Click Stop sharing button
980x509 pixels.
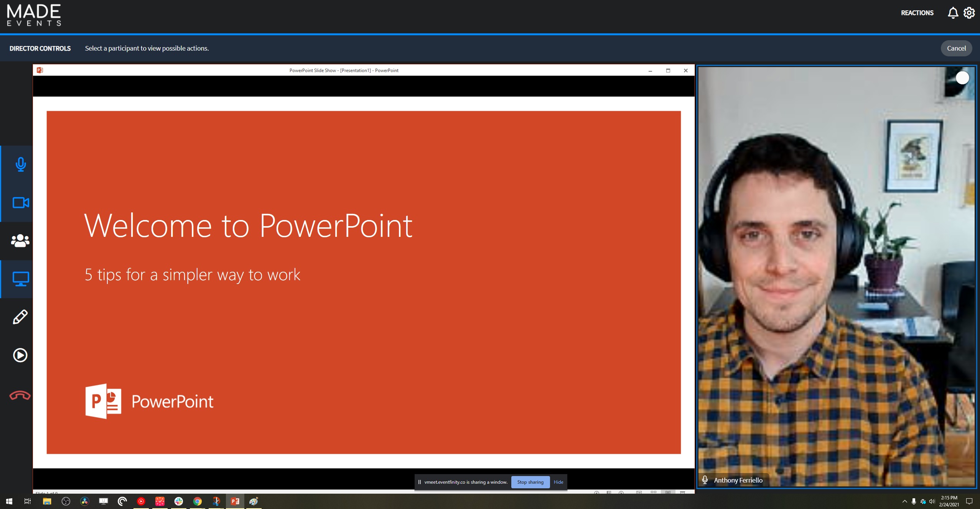(530, 482)
